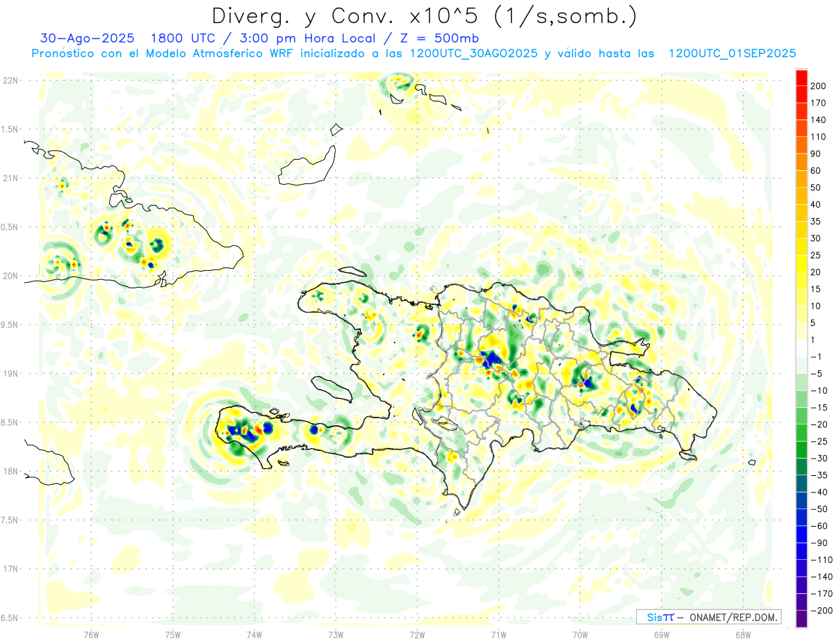Click the legend value '110'
The height and width of the screenshot is (644, 834).
coord(818,137)
